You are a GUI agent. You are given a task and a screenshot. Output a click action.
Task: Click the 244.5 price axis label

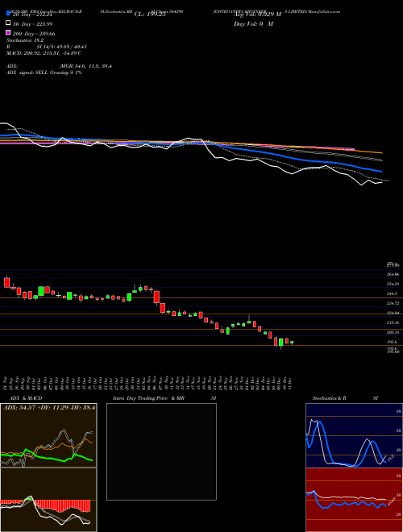(392, 293)
